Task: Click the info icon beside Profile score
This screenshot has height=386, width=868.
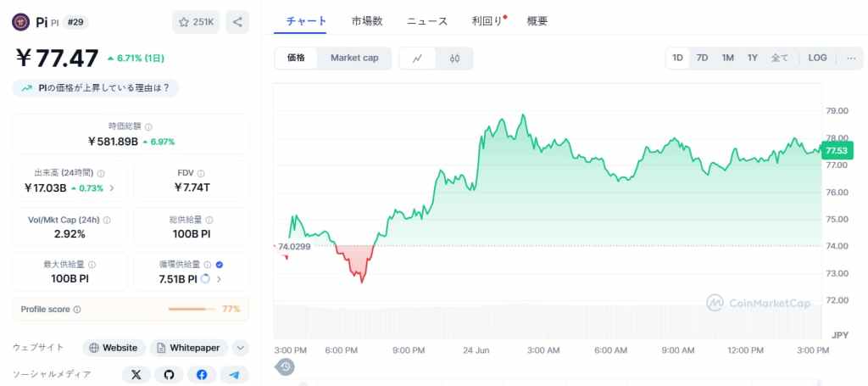Action: click(77, 309)
